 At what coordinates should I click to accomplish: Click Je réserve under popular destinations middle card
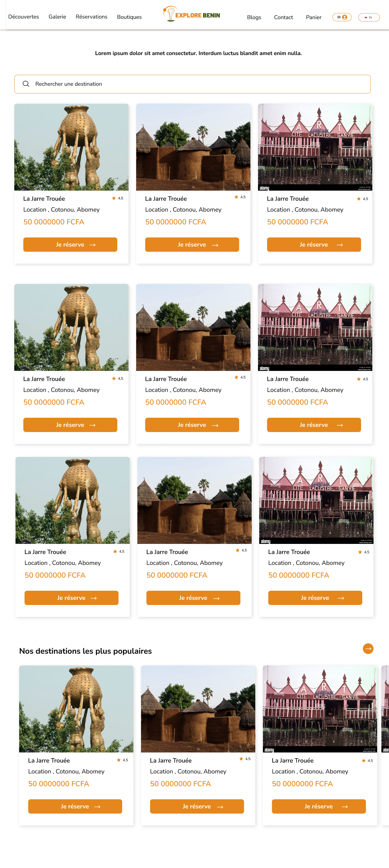(197, 806)
